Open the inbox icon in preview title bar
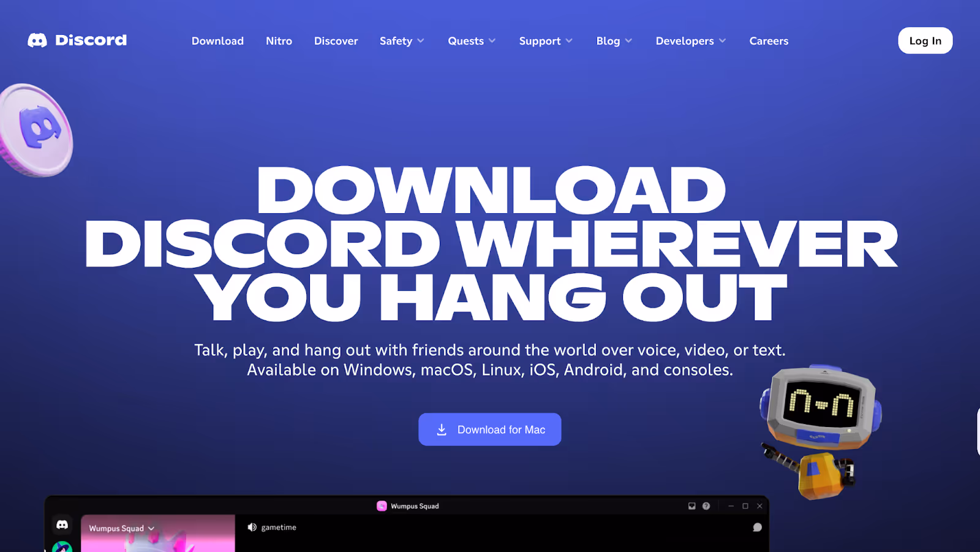Screen dimensions: 980x552 click(x=692, y=506)
